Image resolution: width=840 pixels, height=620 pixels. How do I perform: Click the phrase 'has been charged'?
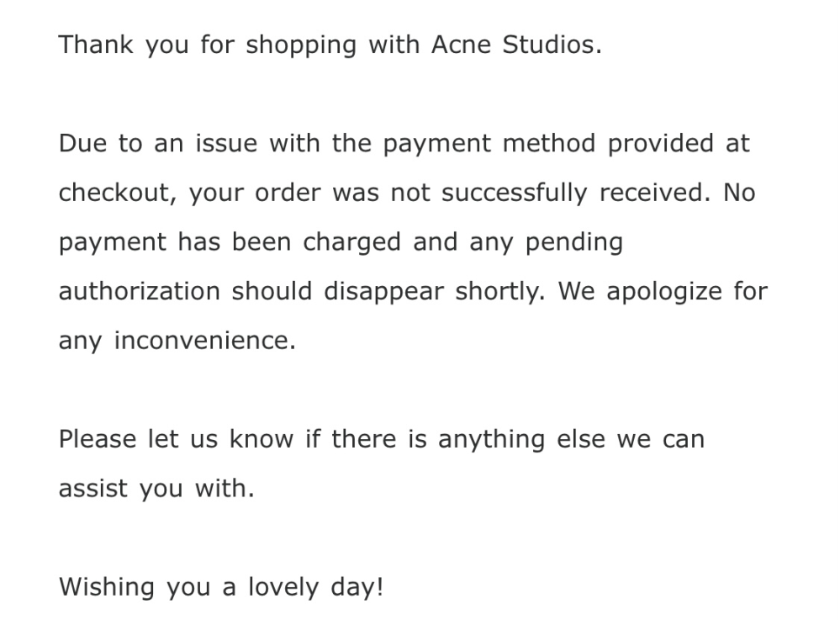click(x=289, y=243)
